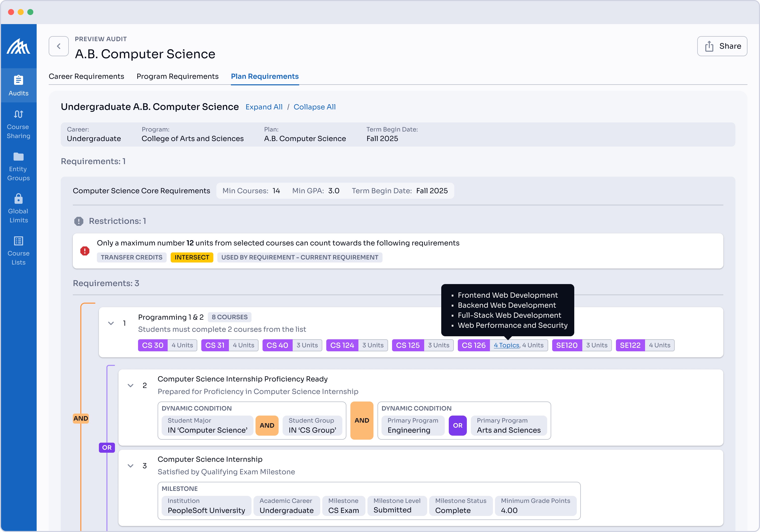
Task: Click the SE120 course chip
Action: [x=582, y=345]
